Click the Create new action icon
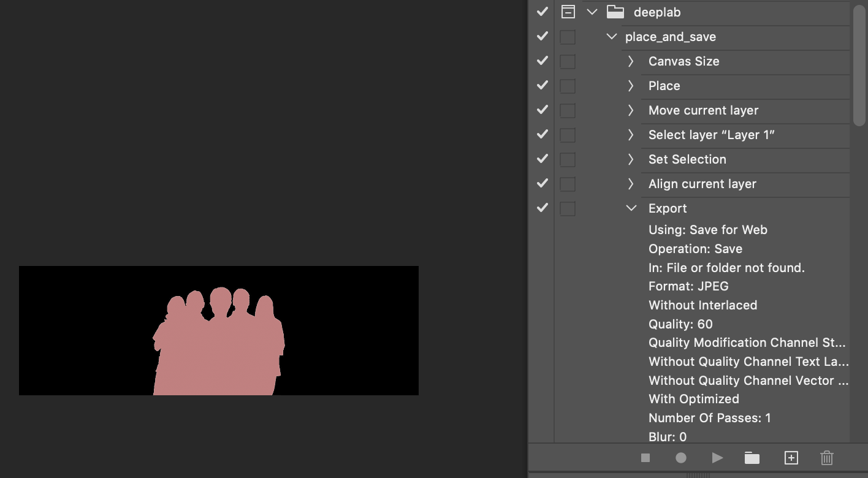 (791, 458)
